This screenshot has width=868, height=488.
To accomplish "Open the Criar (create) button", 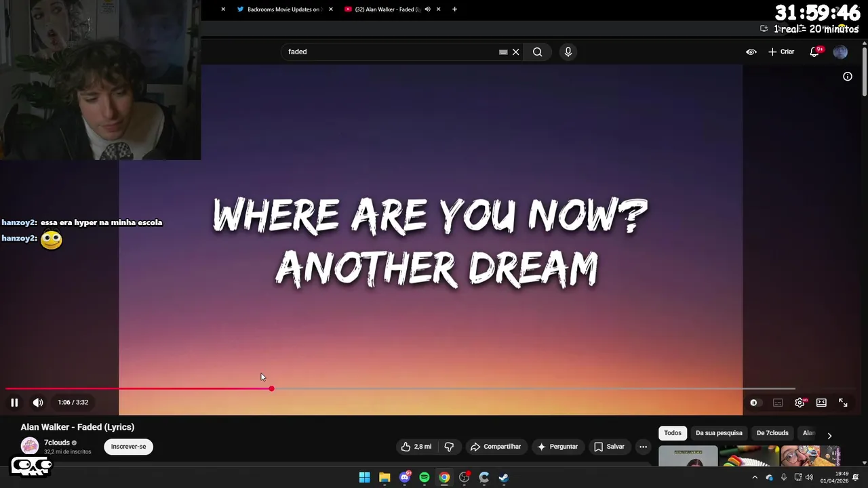I will [781, 52].
